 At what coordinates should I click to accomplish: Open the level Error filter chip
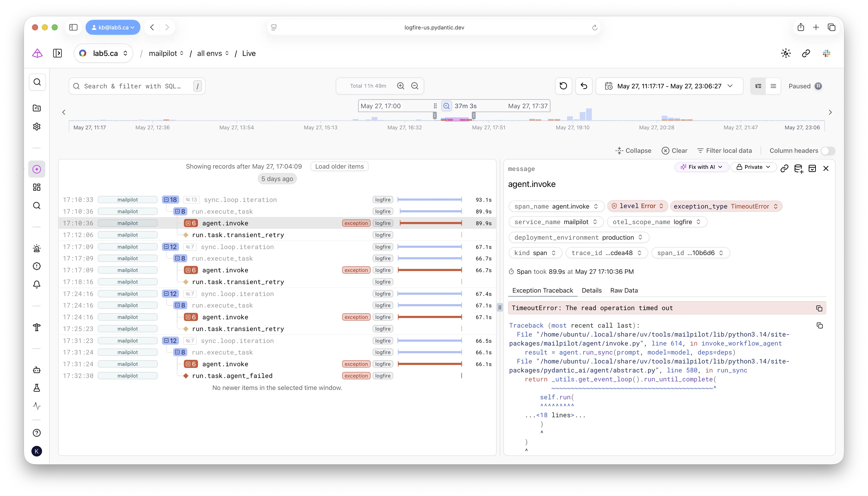point(637,206)
